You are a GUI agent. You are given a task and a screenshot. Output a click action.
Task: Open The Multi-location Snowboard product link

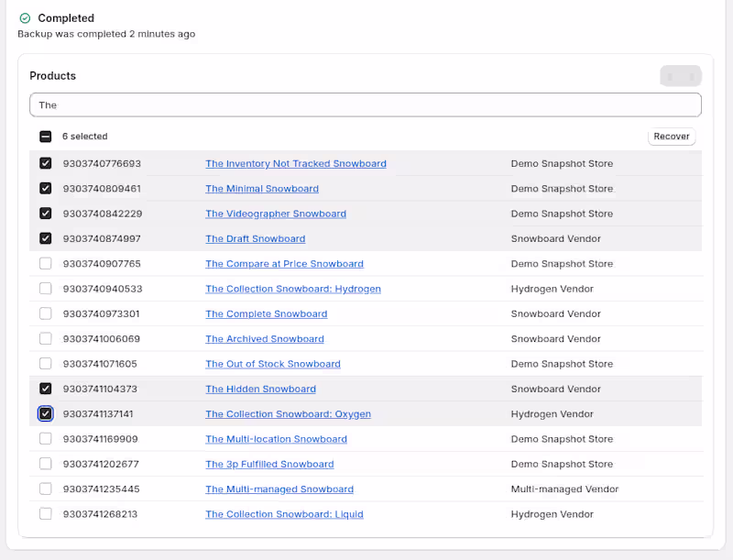point(276,439)
